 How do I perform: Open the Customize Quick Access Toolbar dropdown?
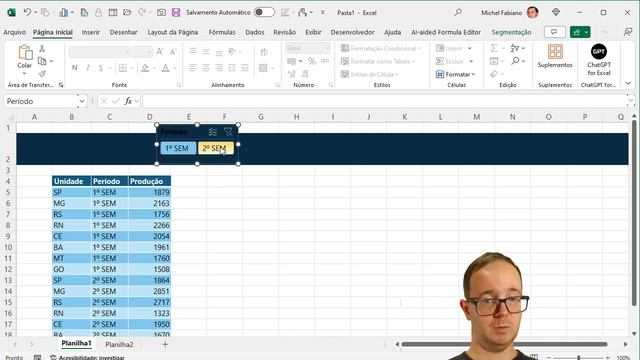[x=322, y=13]
